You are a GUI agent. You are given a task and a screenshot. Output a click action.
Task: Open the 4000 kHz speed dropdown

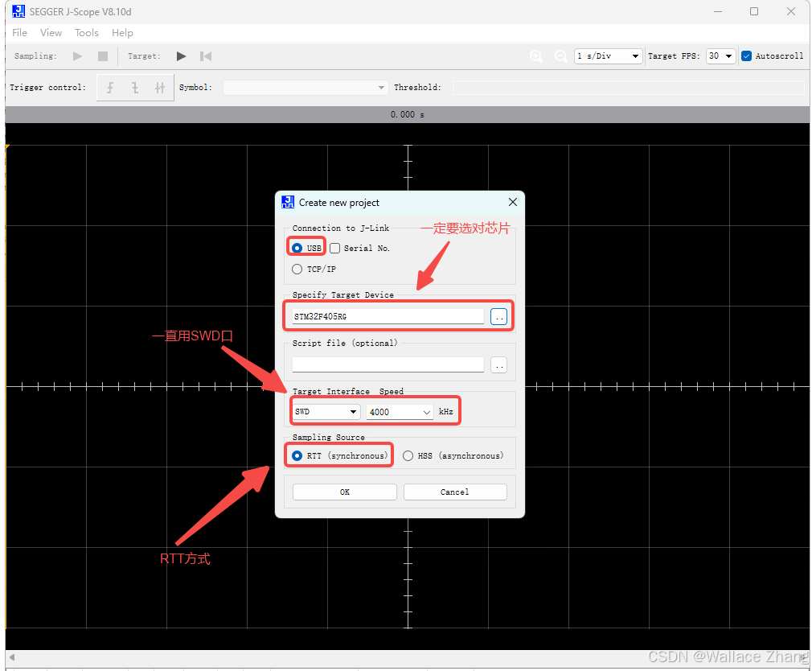tap(400, 411)
